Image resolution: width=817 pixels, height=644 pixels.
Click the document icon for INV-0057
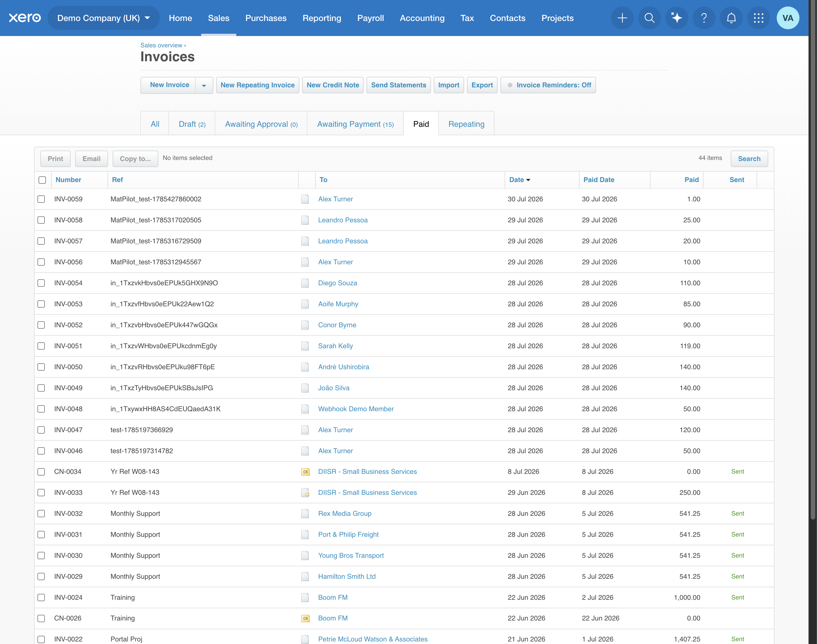click(x=305, y=241)
